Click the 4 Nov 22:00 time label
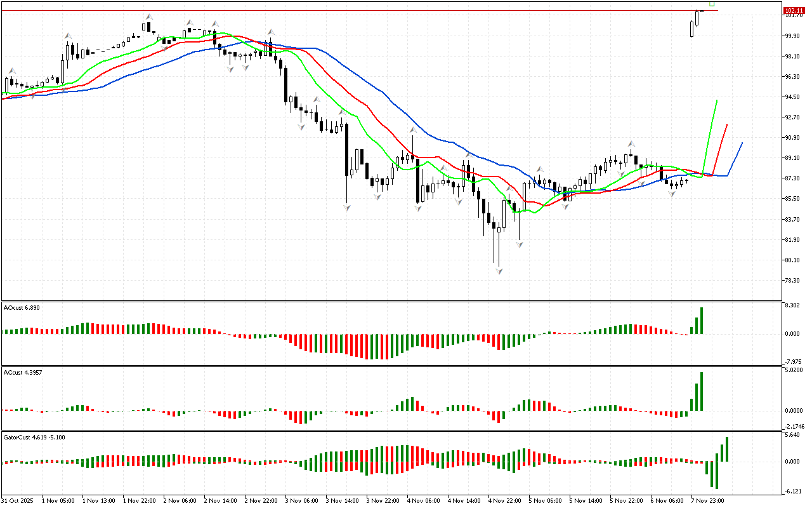The height and width of the screenshot is (508, 812). [504, 501]
